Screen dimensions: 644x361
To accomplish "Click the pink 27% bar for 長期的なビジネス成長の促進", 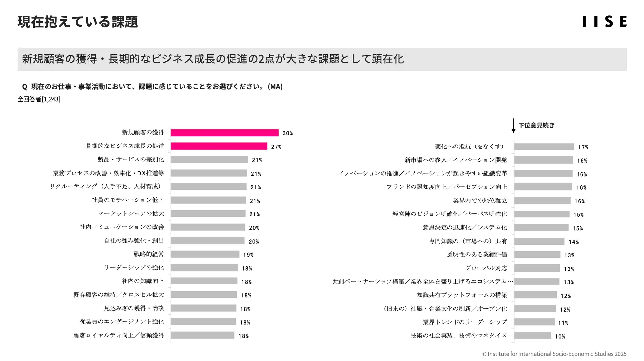I will pos(219,146).
